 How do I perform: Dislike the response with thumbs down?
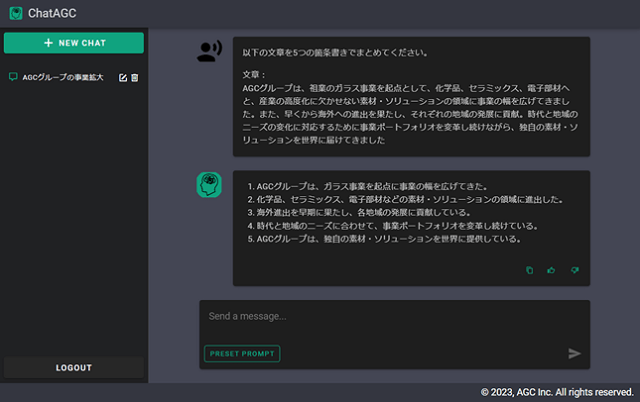click(574, 270)
